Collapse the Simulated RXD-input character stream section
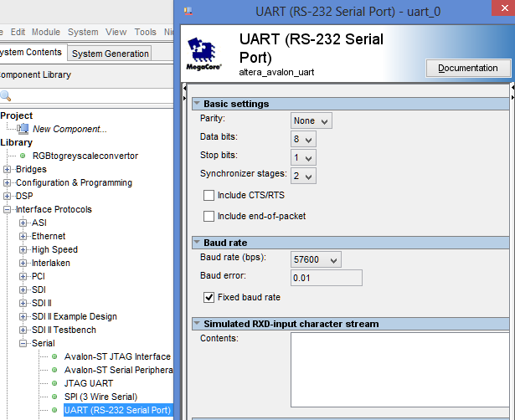This screenshot has height=420, width=515. tap(197, 323)
